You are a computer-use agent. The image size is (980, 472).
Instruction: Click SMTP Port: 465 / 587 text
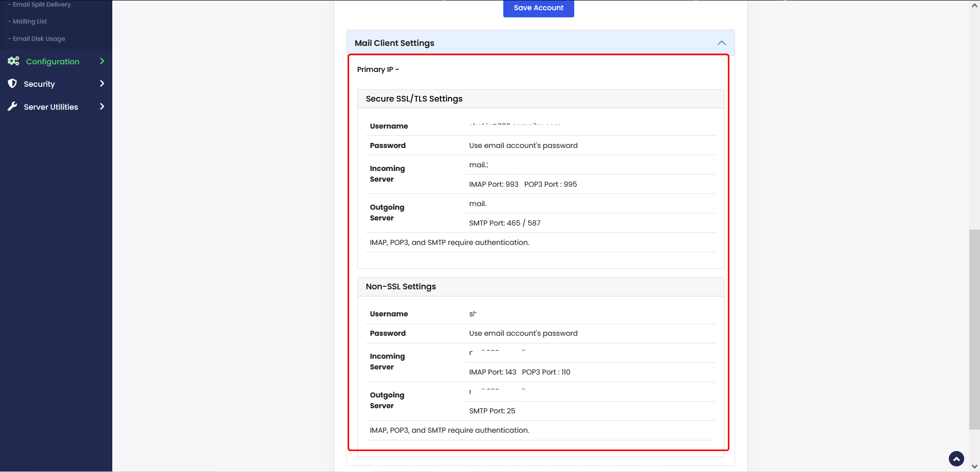(505, 223)
